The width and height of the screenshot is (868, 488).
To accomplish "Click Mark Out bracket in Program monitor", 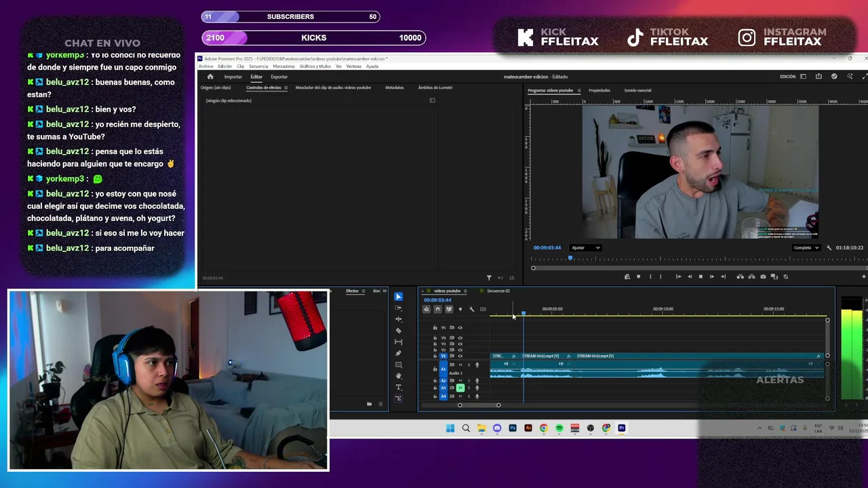I will point(660,277).
